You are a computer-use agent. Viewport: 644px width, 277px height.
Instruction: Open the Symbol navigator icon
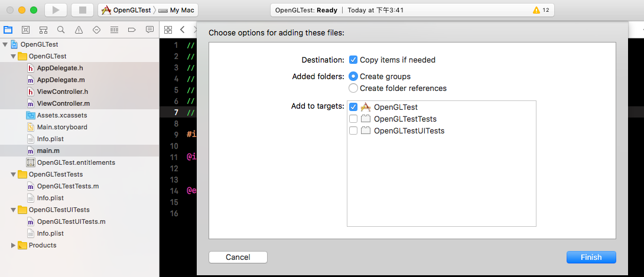coord(43,30)
